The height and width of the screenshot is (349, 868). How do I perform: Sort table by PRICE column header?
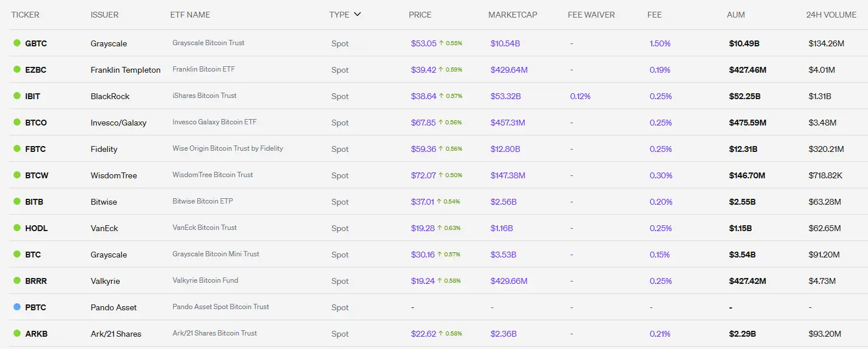pyautogui.click(x=420, y=15)
